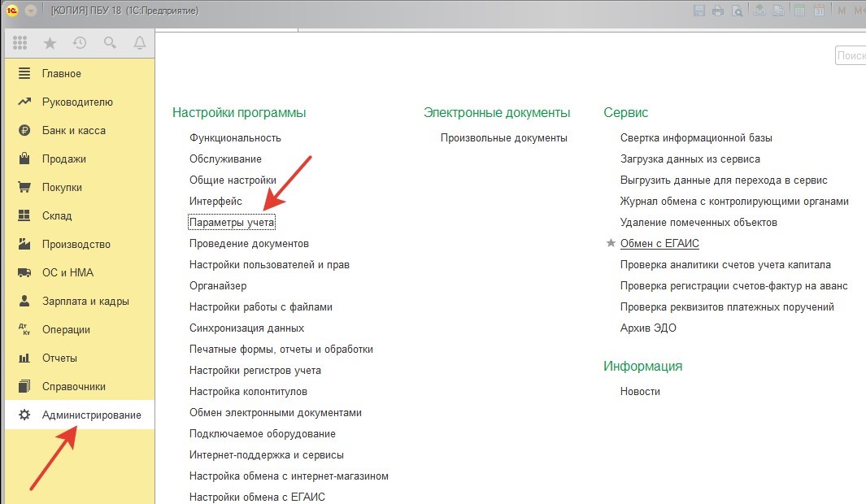Open the History clock icon

(x=79, y=43)
